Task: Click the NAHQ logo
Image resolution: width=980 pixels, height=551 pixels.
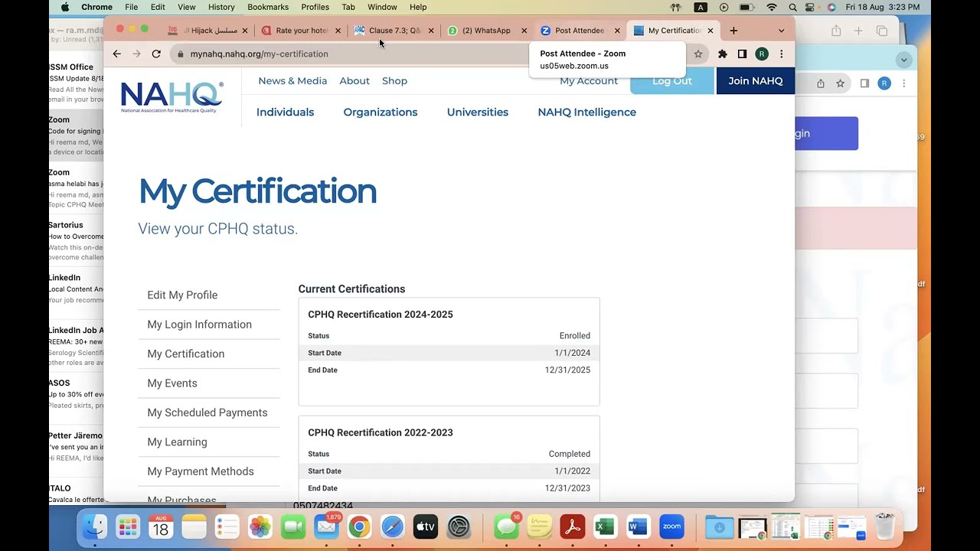Action: pyautogui.click(x=172, y=97)
